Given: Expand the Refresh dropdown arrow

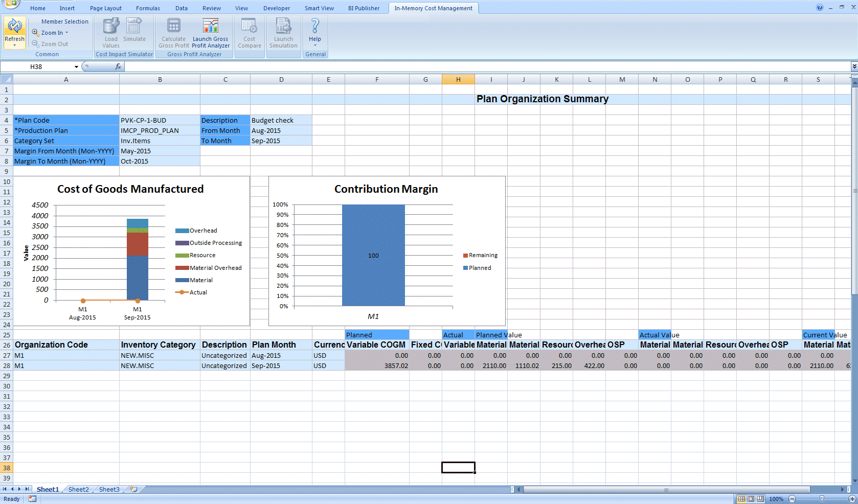Looking at the screenshot, I should click(x=15, y=44).
